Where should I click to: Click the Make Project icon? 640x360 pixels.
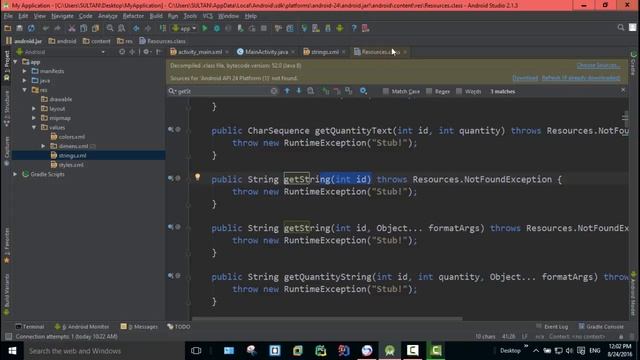click(x=163, y=28)
